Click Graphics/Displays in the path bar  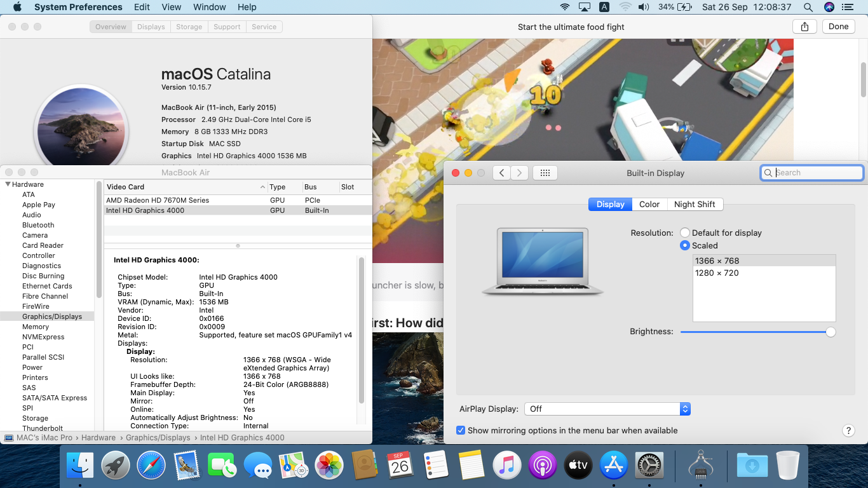pyautogui.click(x=158, y=438)
